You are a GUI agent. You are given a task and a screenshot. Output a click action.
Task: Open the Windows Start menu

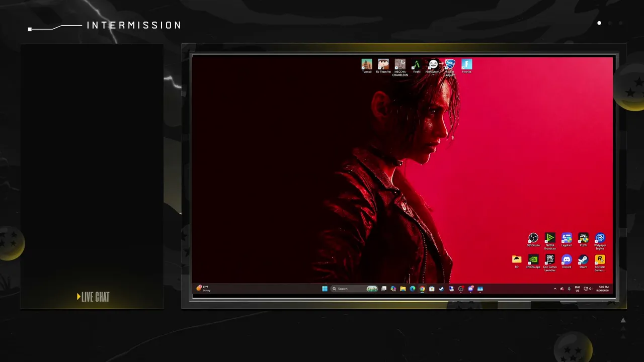[325, 289]
